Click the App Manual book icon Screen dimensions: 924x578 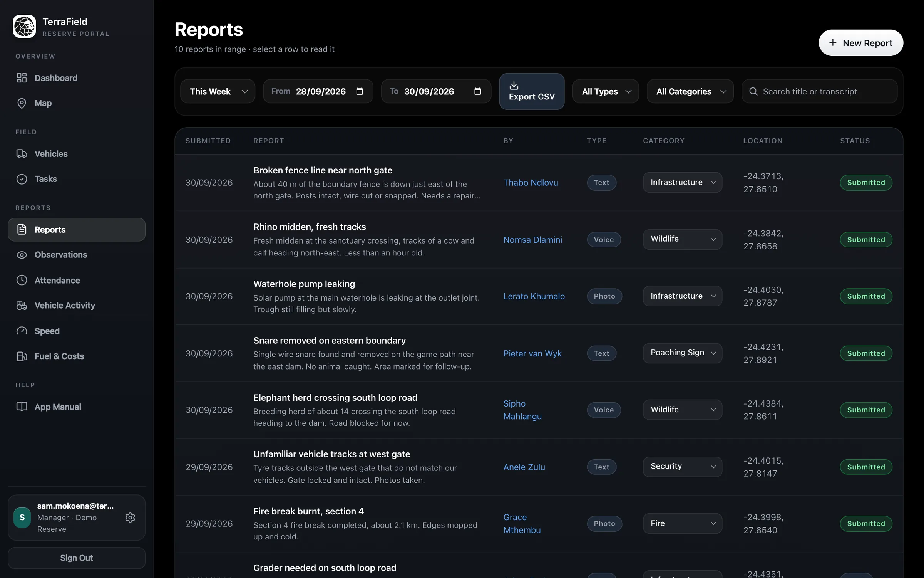point(22,407)
